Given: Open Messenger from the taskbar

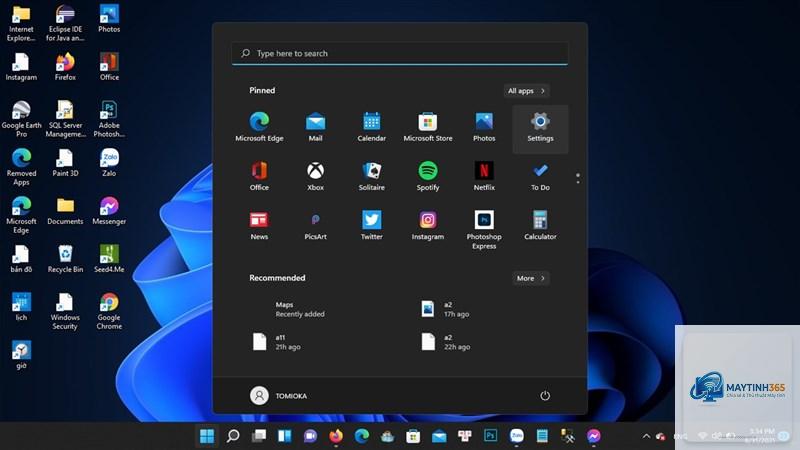Looking at the screenshot, I should pos(593,436).
